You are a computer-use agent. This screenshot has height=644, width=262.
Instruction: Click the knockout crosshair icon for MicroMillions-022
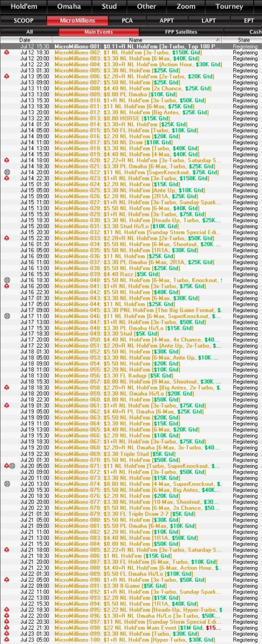(6, 172)
